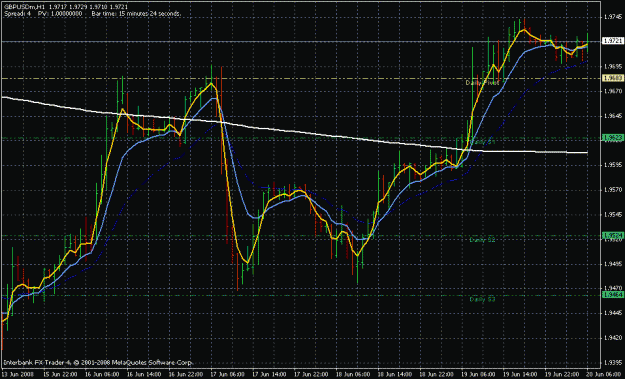Select the Daily S1 line label

[482, 142]
